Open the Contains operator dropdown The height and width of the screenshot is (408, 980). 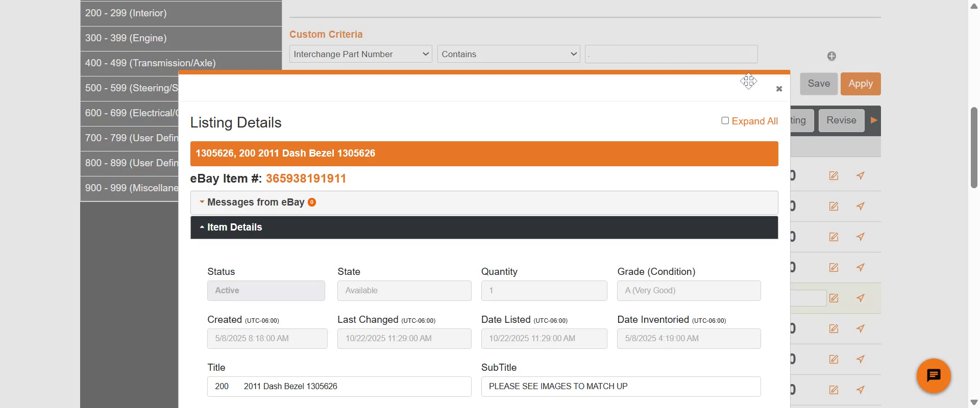(508, 54)
